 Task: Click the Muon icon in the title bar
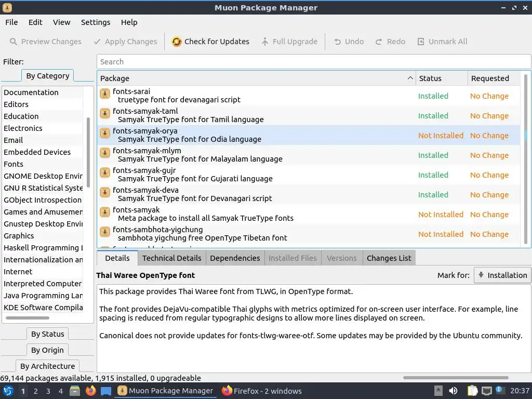coord(7,7)
